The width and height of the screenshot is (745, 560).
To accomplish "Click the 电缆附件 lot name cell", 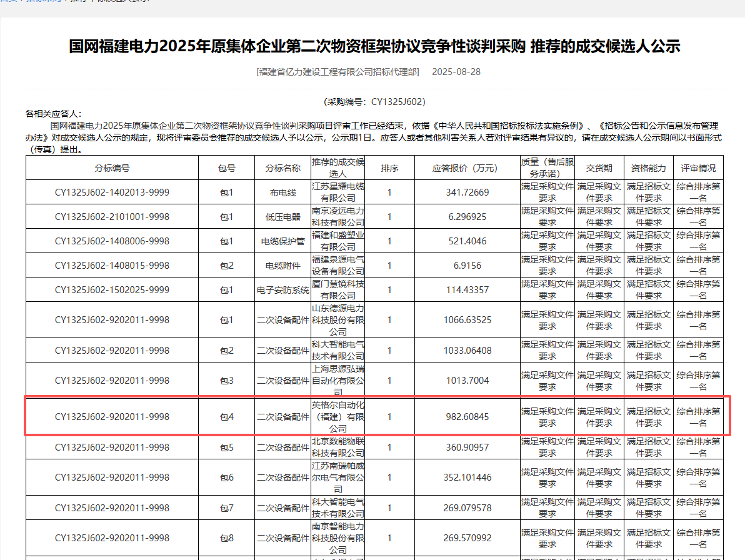I will tap(283, 266).
